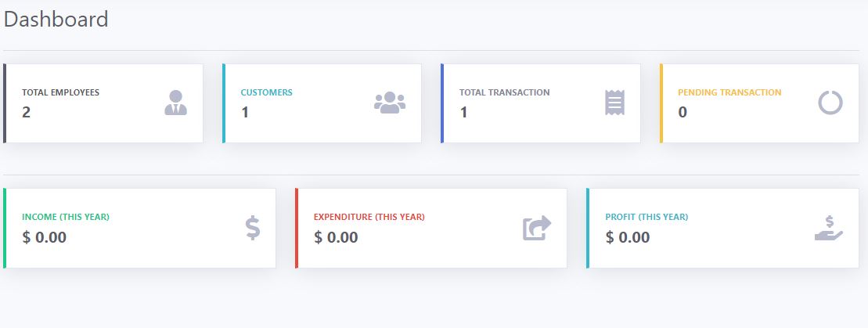Click the total transaction receipt icon

click(615, 103)
